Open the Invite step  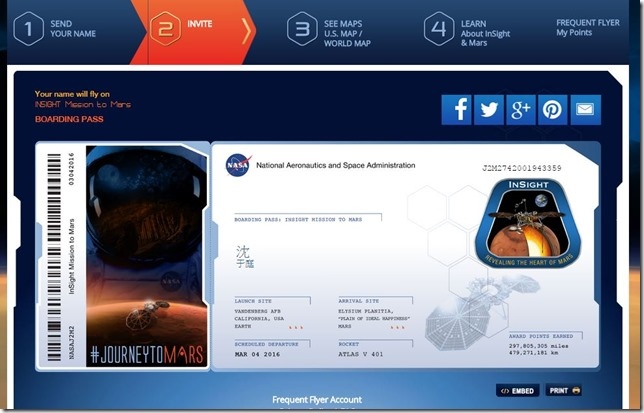point(200,24)
